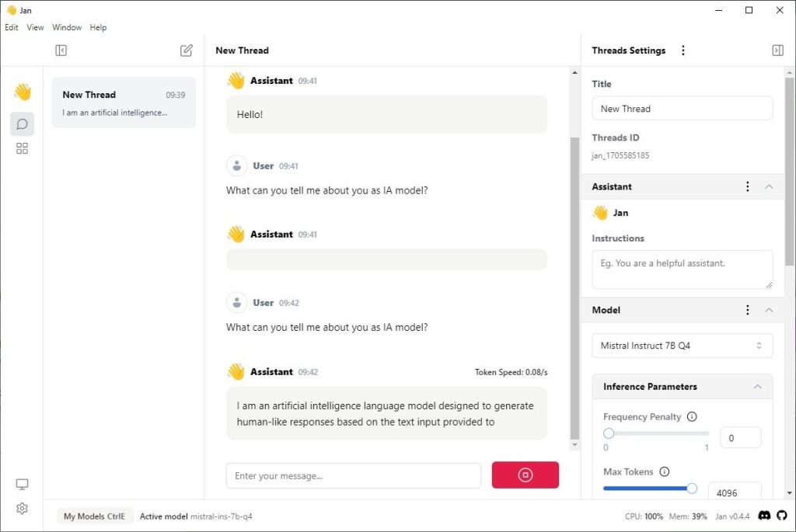Create a new thread with compose icon
The height and width of the screenshot is (532, 796).
click(x=186, y=50)
